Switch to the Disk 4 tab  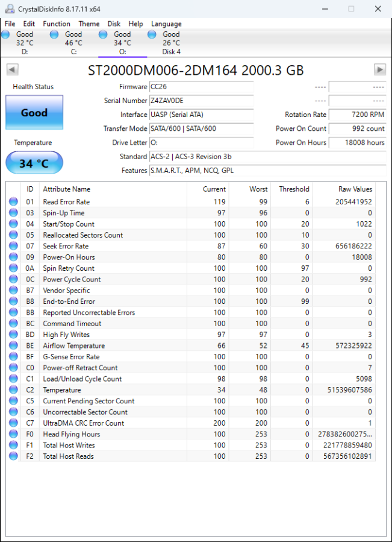click(171, 43)
